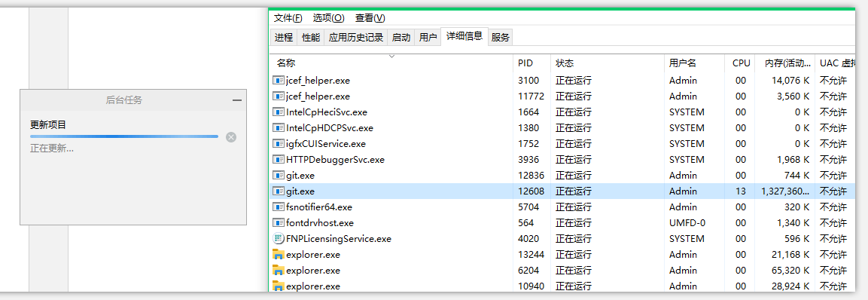Open the 文件(F) menu
868x300 pixels.
(x=288, y=18)
